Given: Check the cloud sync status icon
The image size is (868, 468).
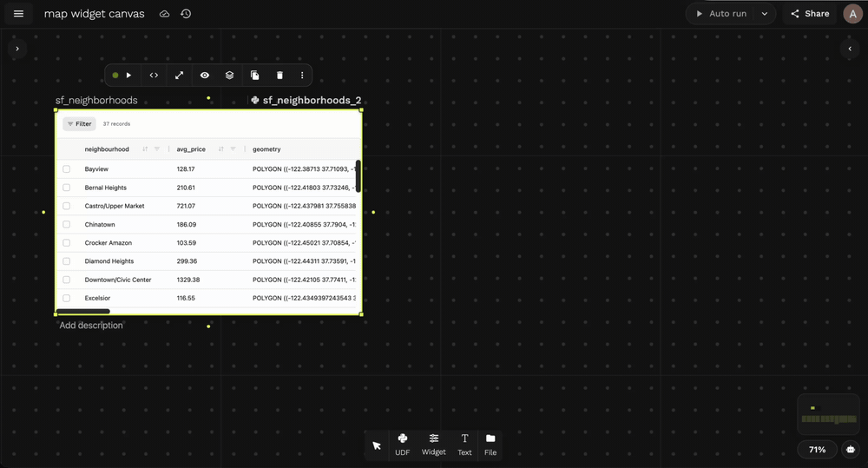Looking at the screenshot, I should [164, 14].
